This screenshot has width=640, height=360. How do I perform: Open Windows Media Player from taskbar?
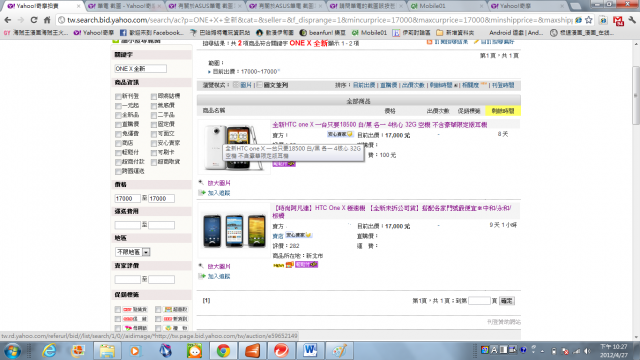point(135,351)
